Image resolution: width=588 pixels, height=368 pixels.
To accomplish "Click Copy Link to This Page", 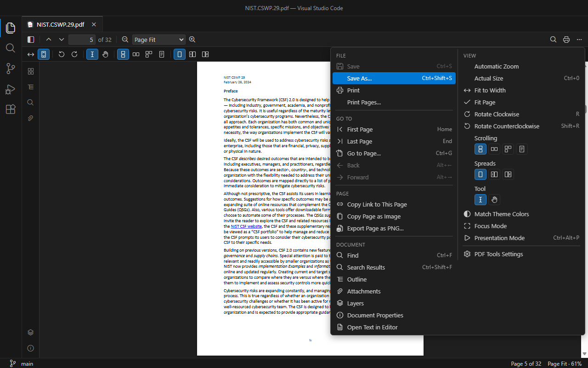I will (394, 204).
